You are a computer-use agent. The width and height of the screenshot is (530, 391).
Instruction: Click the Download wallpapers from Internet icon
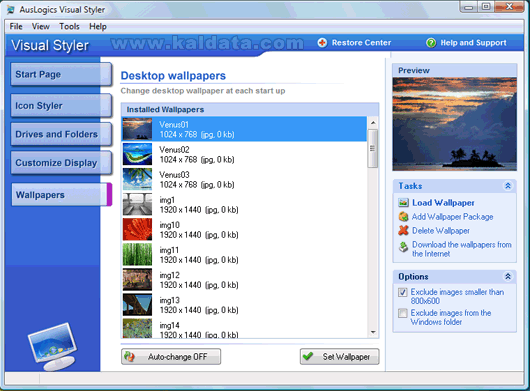click(403, 247)
